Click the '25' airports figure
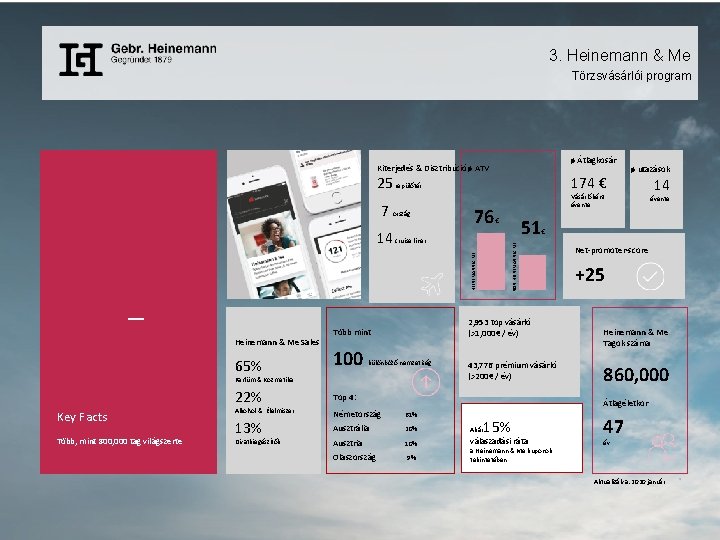The height and width of the screenshot is (540, 720). (x=385, y=183)
